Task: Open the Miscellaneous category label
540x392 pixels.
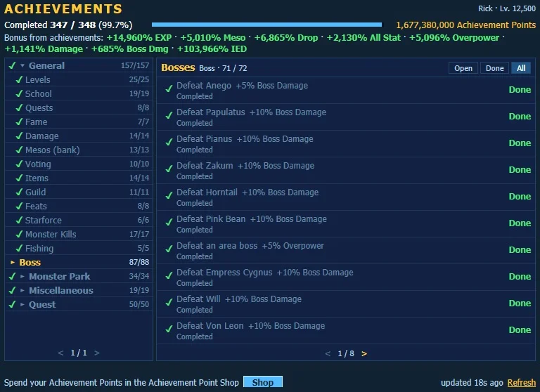Action: [61, 290]
